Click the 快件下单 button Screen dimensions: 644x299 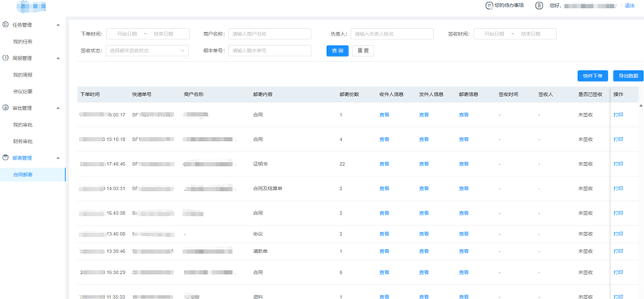pyautogui.click(x=592, y=76)
